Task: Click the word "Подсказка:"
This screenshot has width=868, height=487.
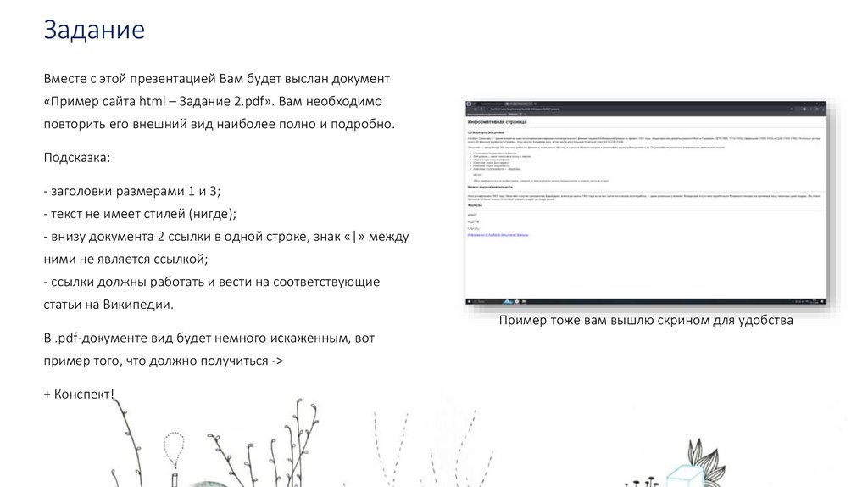Action: coord(77,158)
